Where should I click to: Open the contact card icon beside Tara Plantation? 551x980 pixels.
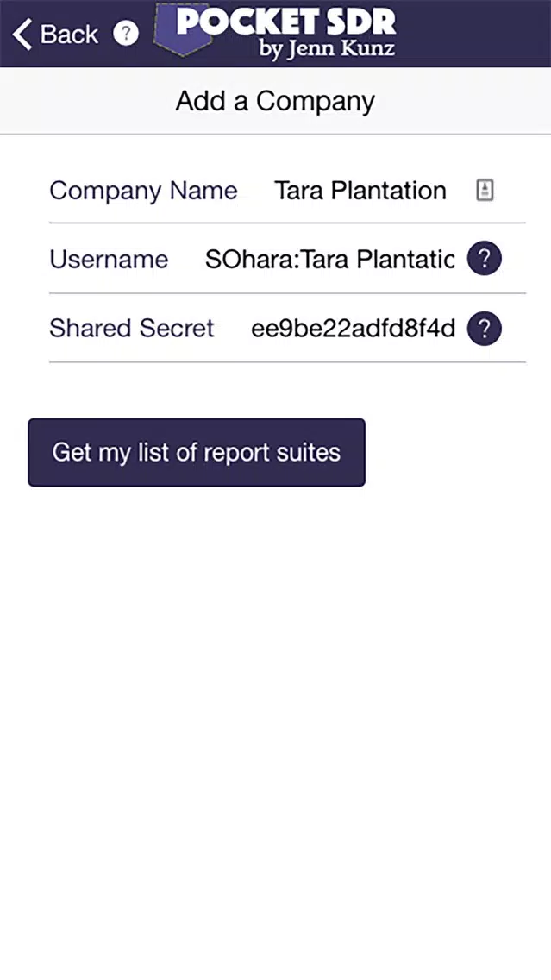pyautogui.click(x=485, y=190)
